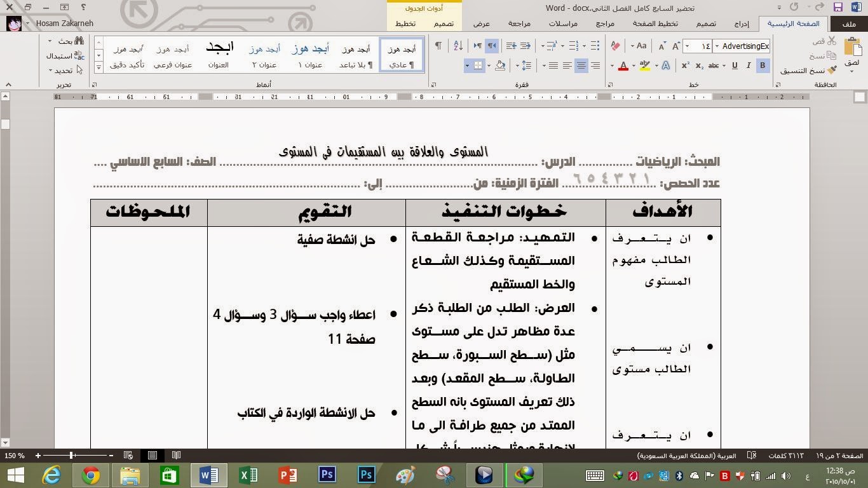Sort the selection with the A-Z icon
This screenshot has width=868, height=488.
pos(458,46)
